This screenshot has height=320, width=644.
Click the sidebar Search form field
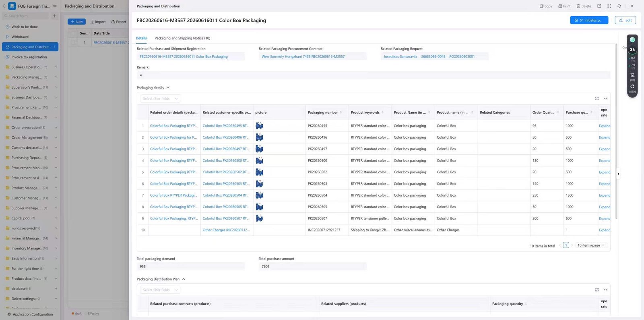[x=26, y=16]
